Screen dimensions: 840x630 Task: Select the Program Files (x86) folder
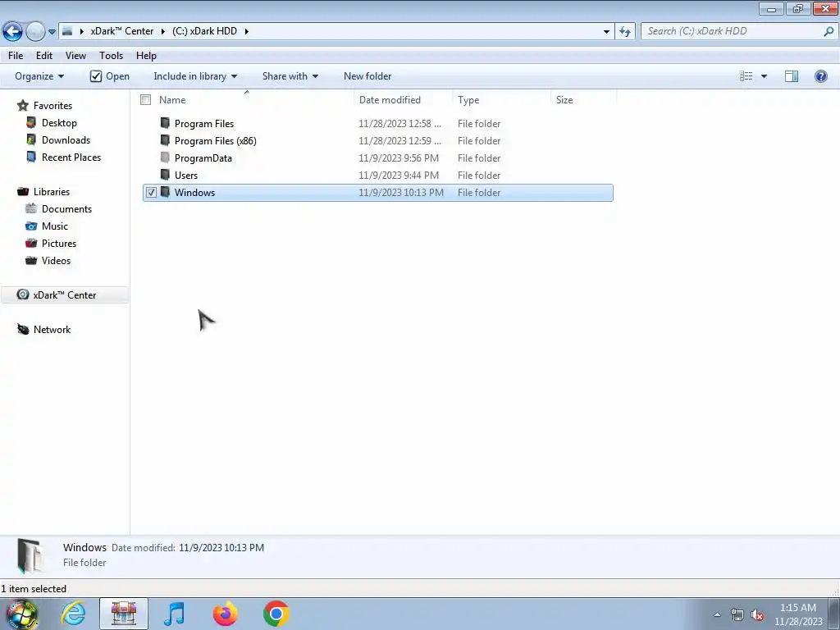(x=216, y=141)
